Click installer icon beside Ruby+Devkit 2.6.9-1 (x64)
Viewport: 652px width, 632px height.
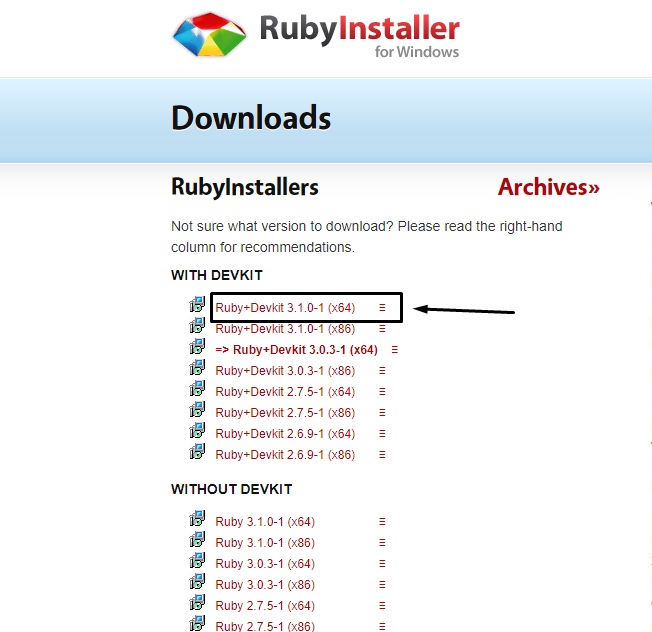198,430
